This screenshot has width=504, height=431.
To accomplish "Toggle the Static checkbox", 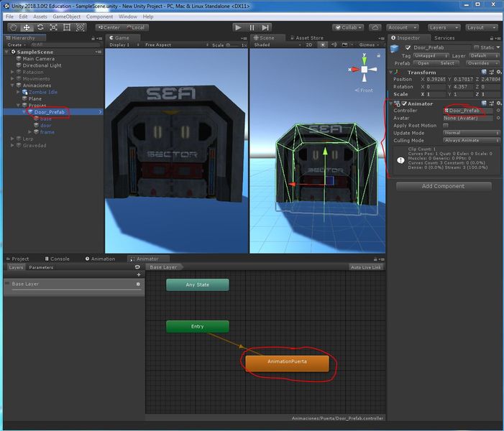I will pos(477,47).
